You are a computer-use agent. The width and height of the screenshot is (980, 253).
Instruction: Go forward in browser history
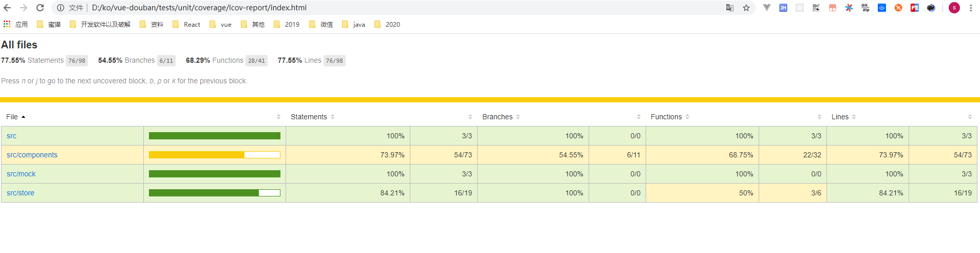(x=24, y=8)
